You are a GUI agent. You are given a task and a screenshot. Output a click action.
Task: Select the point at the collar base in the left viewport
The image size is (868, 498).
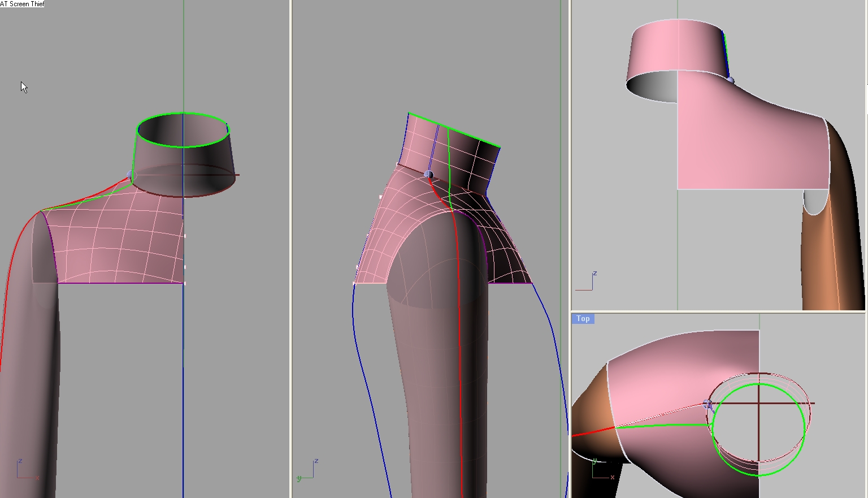click(131, 175)
